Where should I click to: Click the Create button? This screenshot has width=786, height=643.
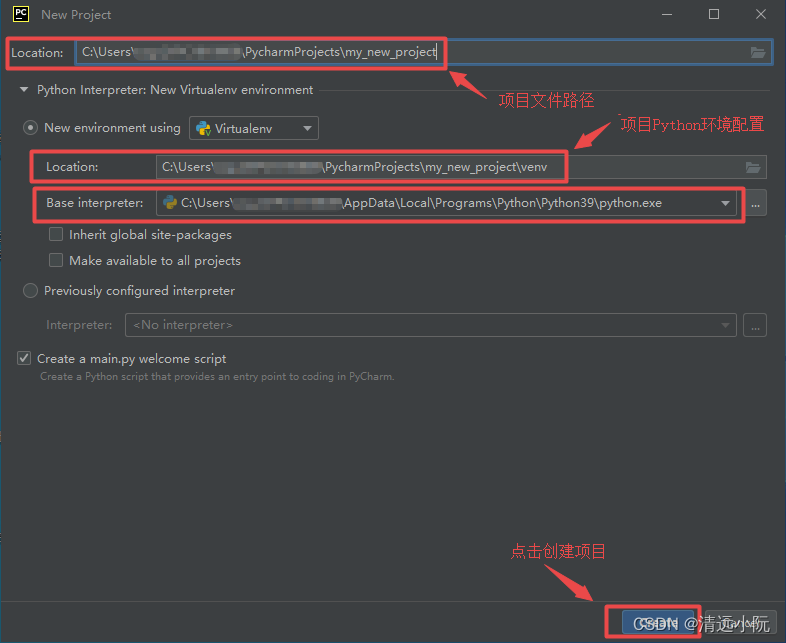[658, 623]
